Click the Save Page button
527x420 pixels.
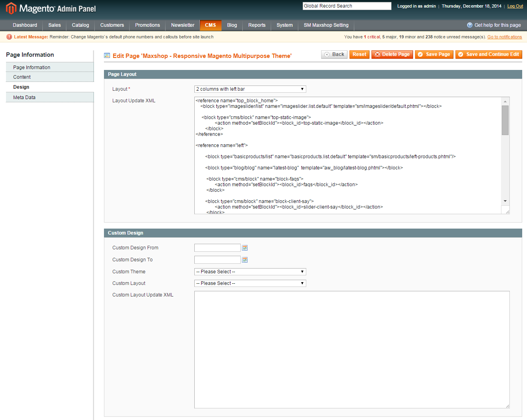pos(434,54)
